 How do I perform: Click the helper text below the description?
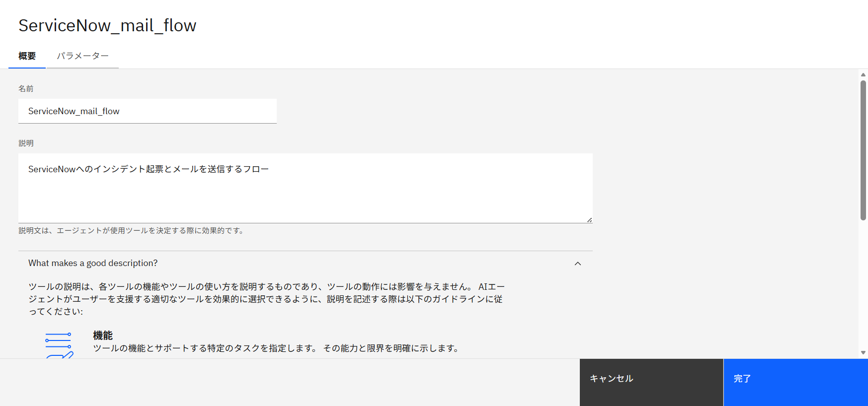pyautogui.click(x=132, y=230)
